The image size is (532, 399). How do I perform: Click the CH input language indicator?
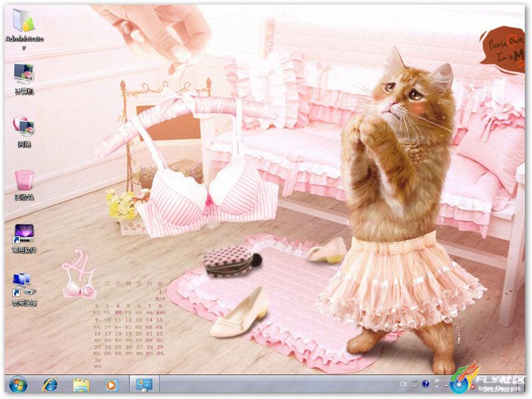(403, 384)
